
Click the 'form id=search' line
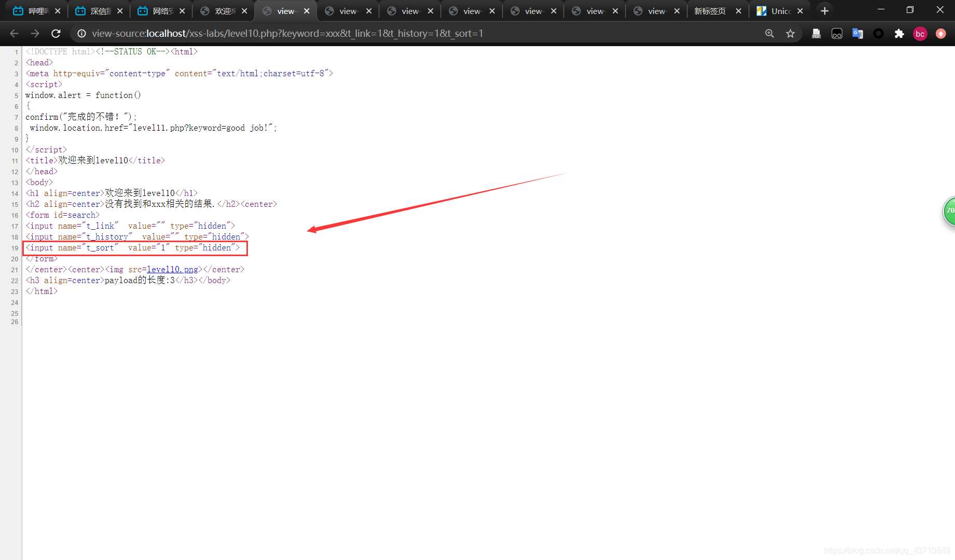click(x=62, y=215)
